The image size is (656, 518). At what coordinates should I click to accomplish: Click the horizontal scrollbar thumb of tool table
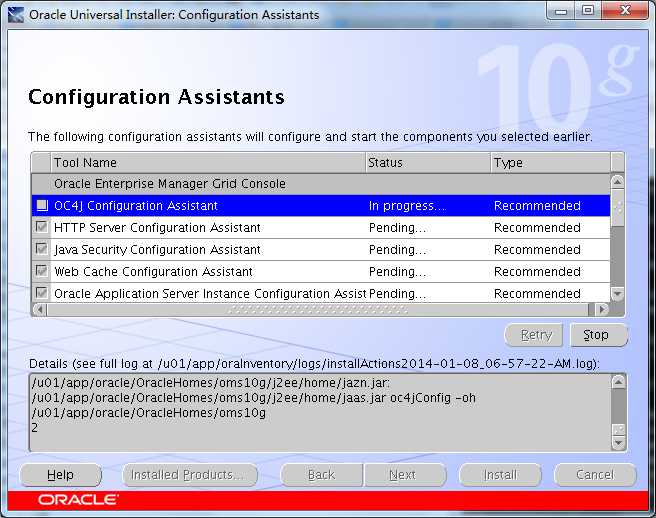coord(318,310)
